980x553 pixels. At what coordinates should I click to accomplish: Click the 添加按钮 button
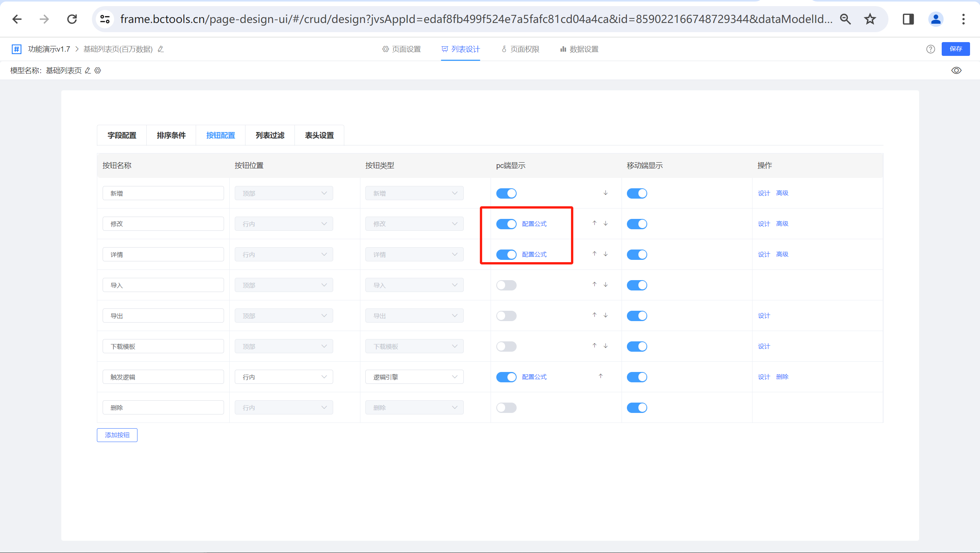[x=117, y=435]
